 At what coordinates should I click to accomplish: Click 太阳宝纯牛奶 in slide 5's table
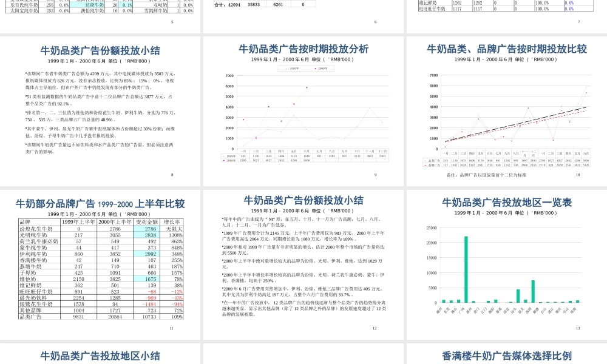click(x=24, y=11)
